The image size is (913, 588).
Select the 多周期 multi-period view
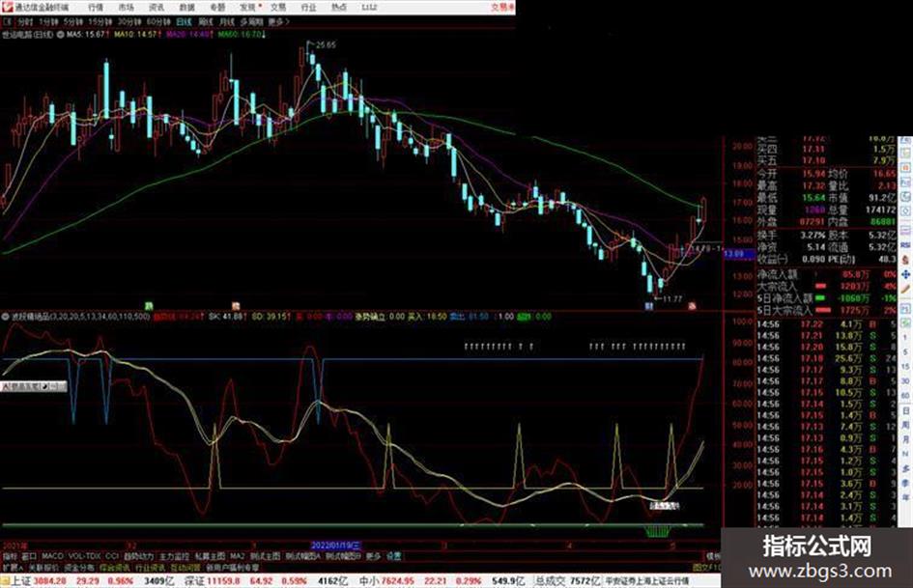(251, 21)
